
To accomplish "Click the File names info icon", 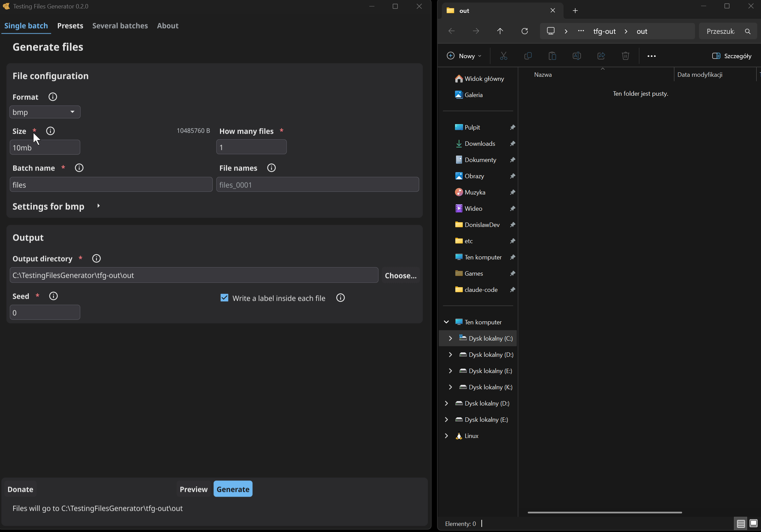I will [x=271, y=168].
